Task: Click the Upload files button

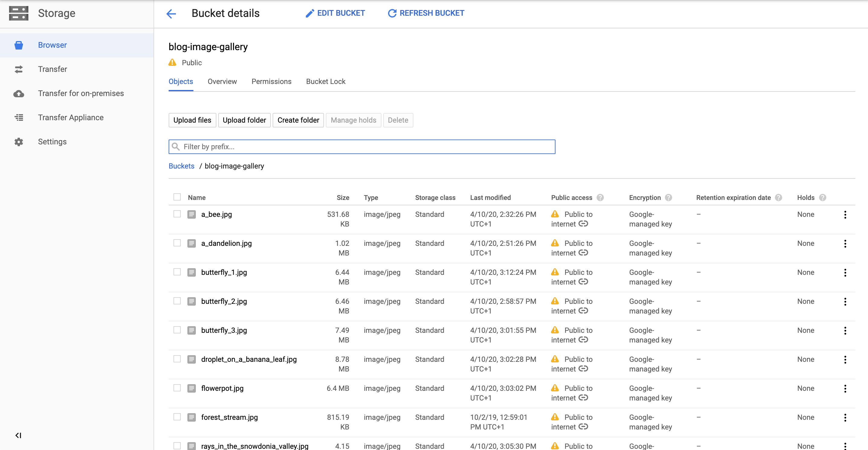Action: point(192,120)
